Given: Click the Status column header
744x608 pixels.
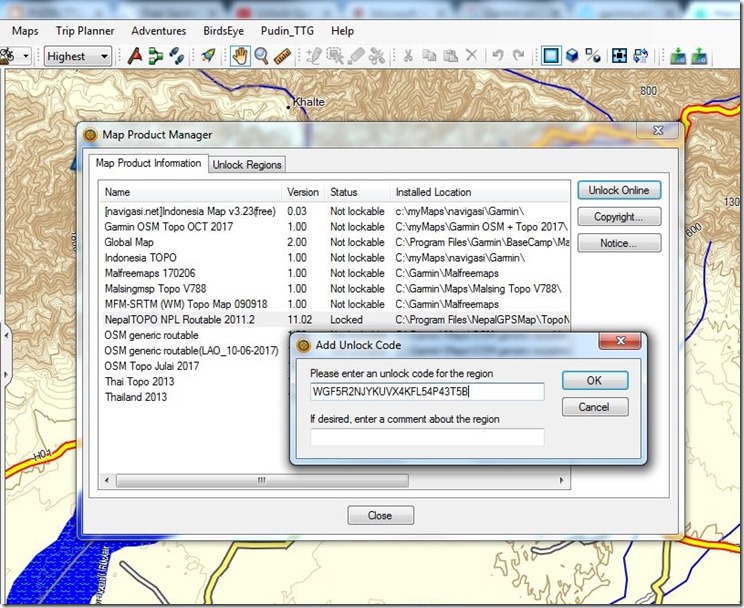Looking at the screenshot, I should tap(358, 192).
